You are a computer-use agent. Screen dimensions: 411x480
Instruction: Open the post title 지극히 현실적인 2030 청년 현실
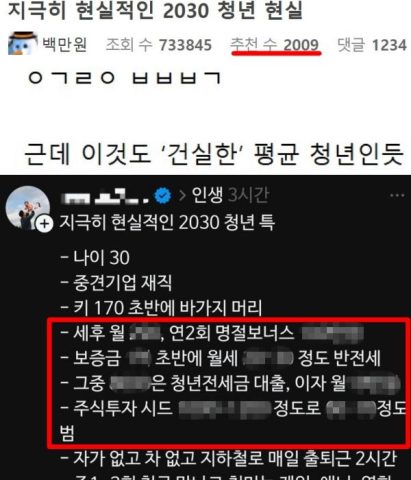[x=155, y=10]
